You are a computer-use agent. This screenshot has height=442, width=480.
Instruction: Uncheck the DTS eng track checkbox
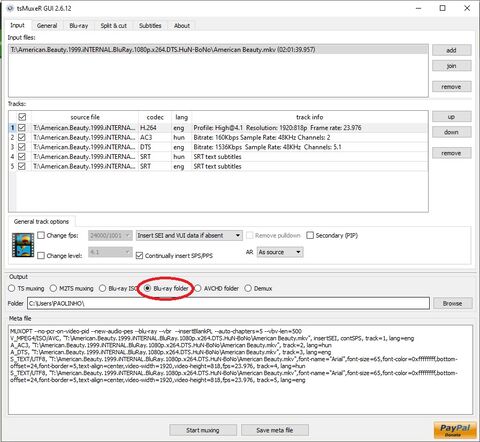pos(22,147)
